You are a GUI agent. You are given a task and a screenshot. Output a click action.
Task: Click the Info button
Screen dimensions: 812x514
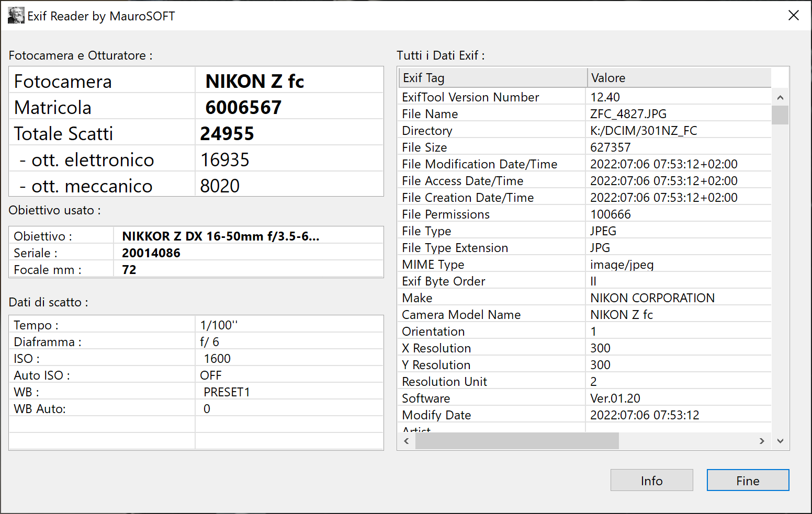pos(651,480)
